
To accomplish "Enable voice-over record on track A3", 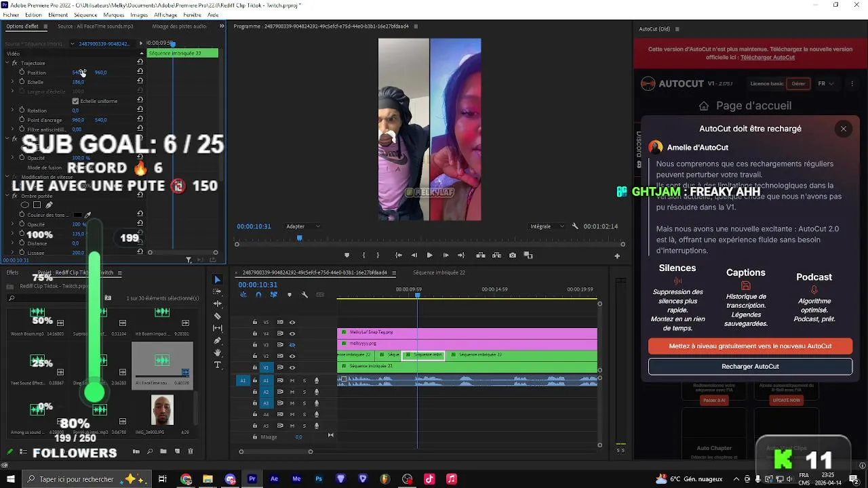I will (316, 403).
